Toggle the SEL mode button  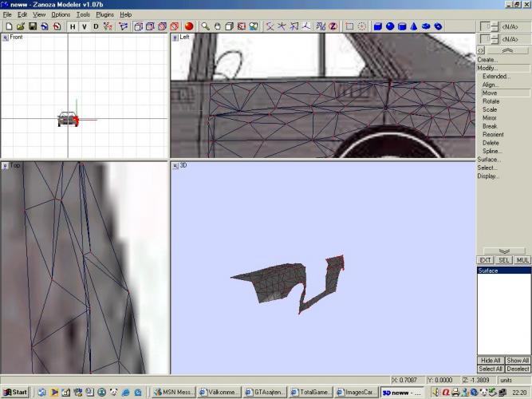pos(504,260)
